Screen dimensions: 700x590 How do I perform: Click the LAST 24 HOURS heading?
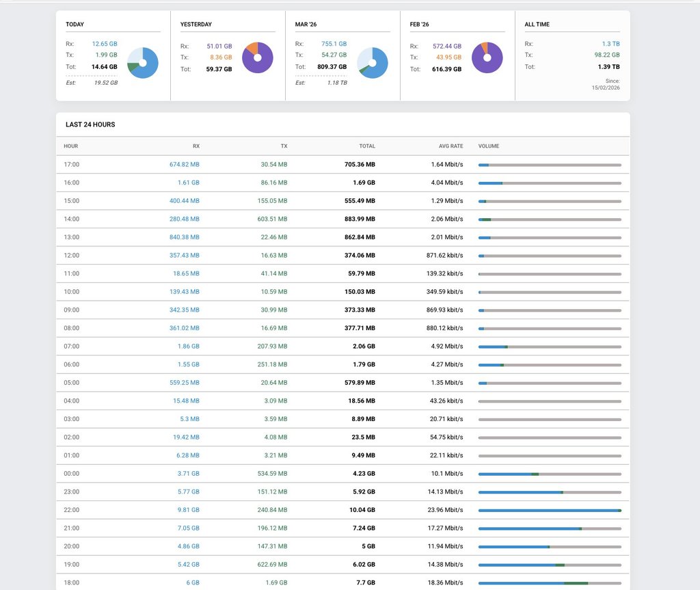(x=90, y=124)
